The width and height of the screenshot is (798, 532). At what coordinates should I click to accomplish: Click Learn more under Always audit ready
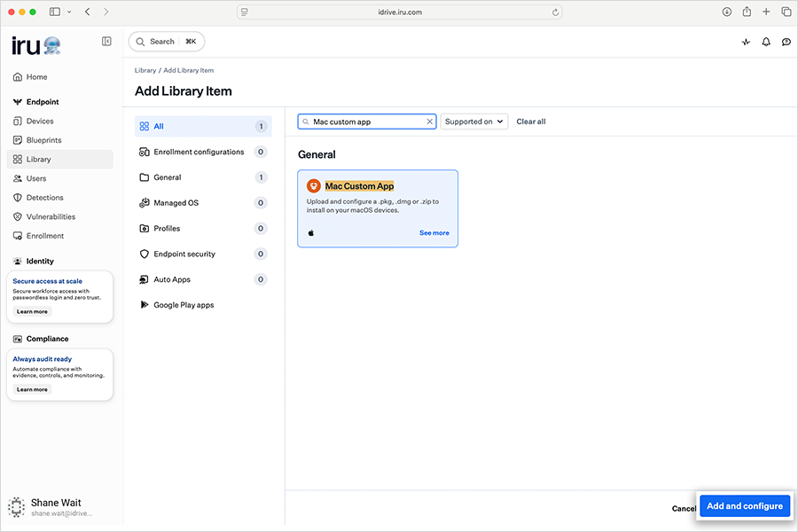point(32,389)
